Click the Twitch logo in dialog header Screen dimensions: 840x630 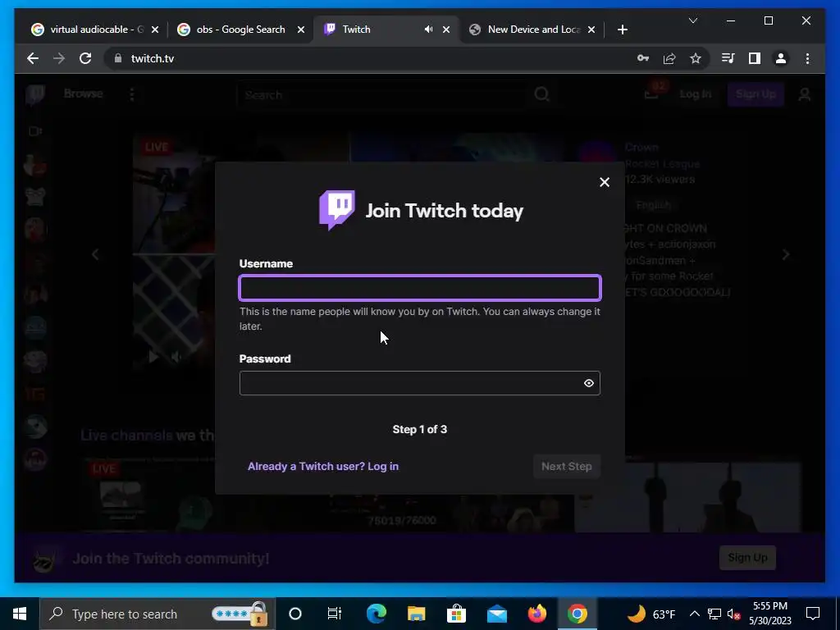(336, 210)
